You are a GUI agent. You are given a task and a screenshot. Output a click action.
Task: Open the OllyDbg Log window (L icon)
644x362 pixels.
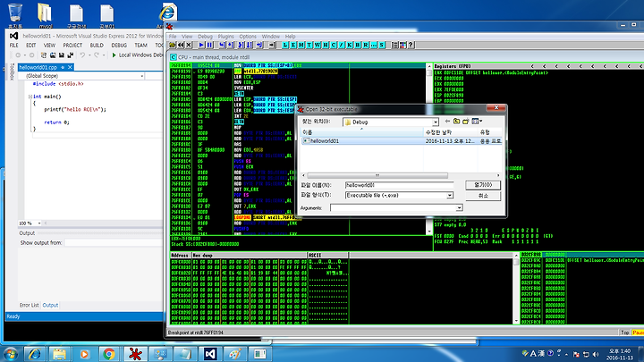(x=285, y=45)
